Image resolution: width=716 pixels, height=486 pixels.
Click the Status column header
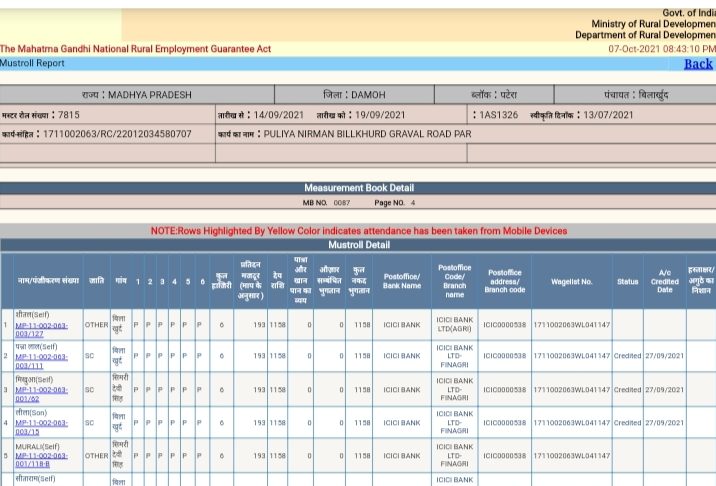pyautogui.click(x=627, y=282)
